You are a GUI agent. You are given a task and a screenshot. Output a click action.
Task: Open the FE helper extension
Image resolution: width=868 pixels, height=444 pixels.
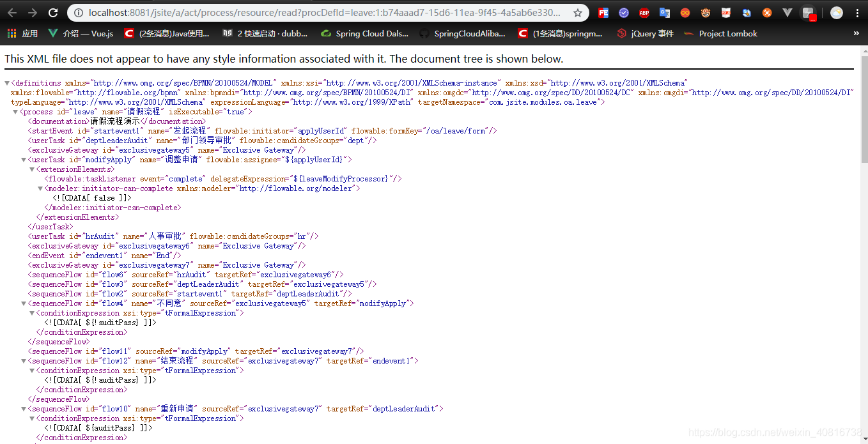pos(603,13)
